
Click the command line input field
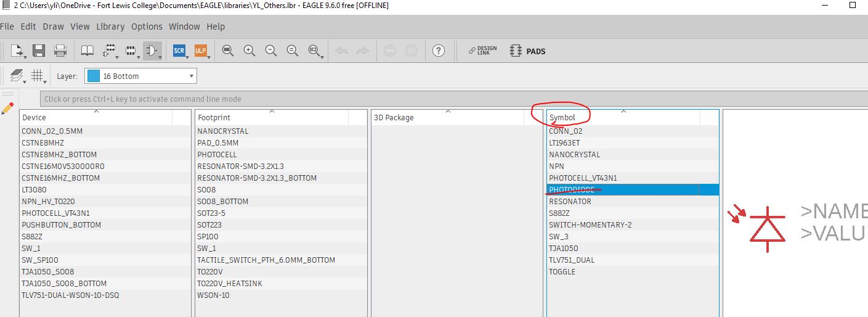[454, 99]
